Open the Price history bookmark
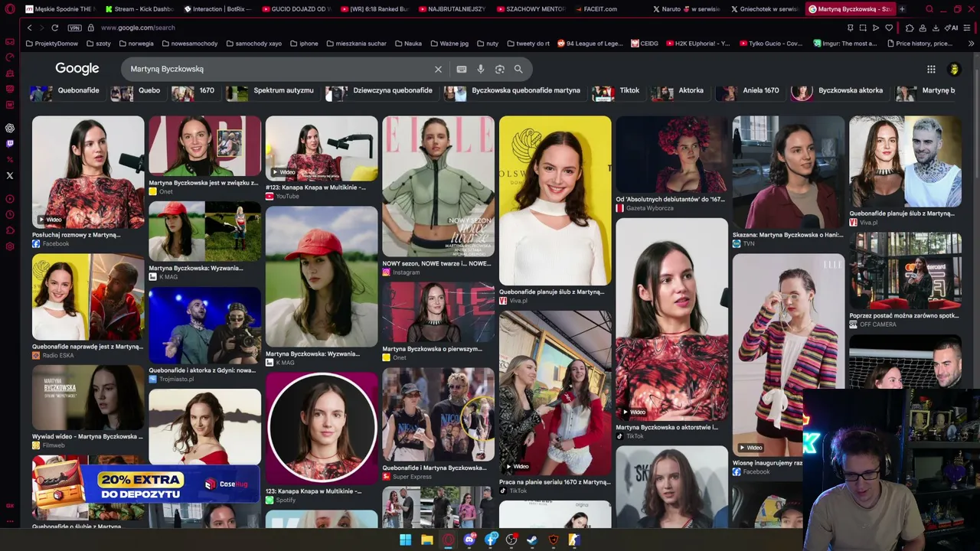 (x=919, y=44)
